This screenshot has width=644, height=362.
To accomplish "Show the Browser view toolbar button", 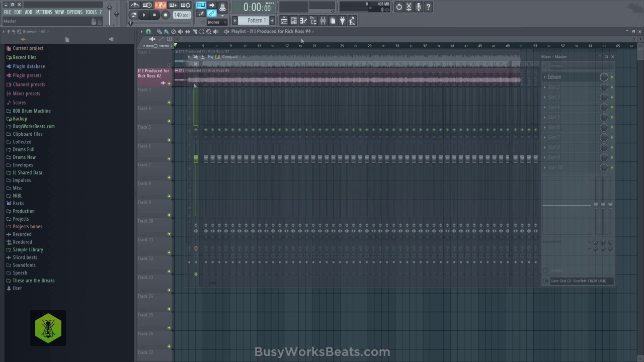I will [313, 21].
